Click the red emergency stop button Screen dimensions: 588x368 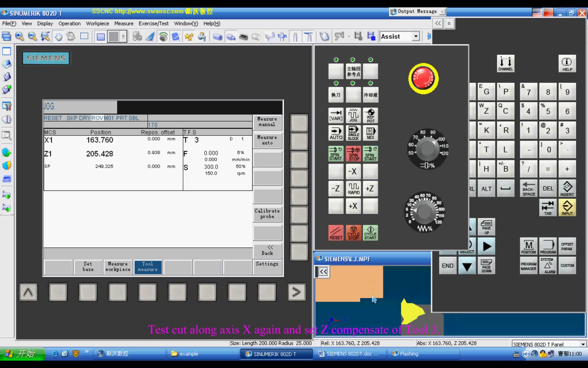423,78
